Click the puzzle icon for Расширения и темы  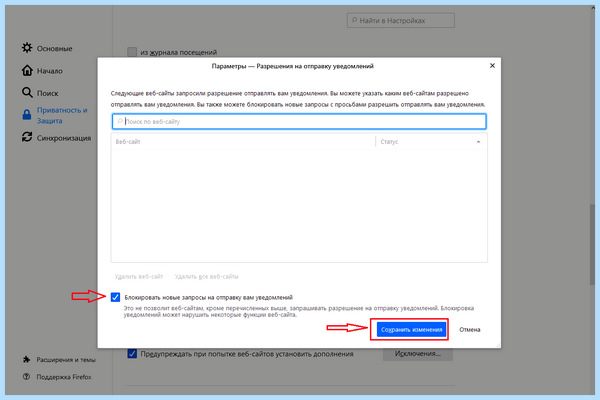26,359
